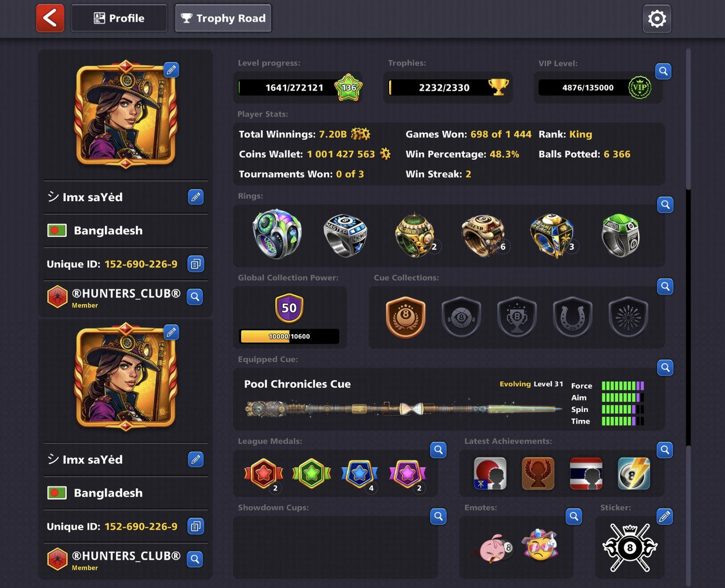Select the Profile tab

pos(119,18)
